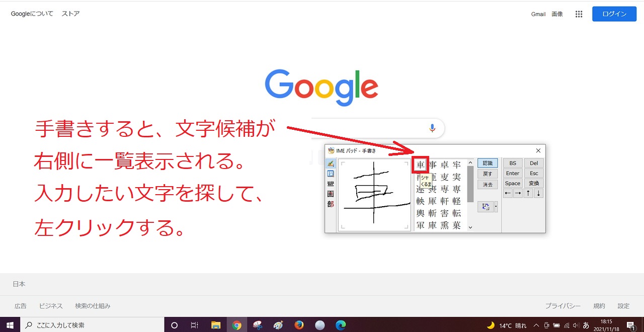Viewport: 644px width, 332px height.
Task: Open the プライバシー footer link
Action: (563, 306)
